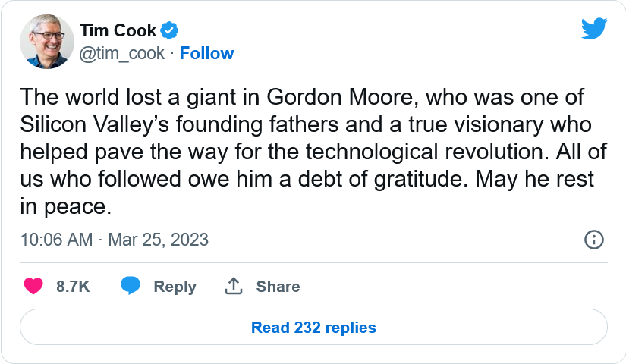The width and height of the screenshot is (626, 364).
Task: Follow Tim Cook via the Follow link
Action: point(206,53)
